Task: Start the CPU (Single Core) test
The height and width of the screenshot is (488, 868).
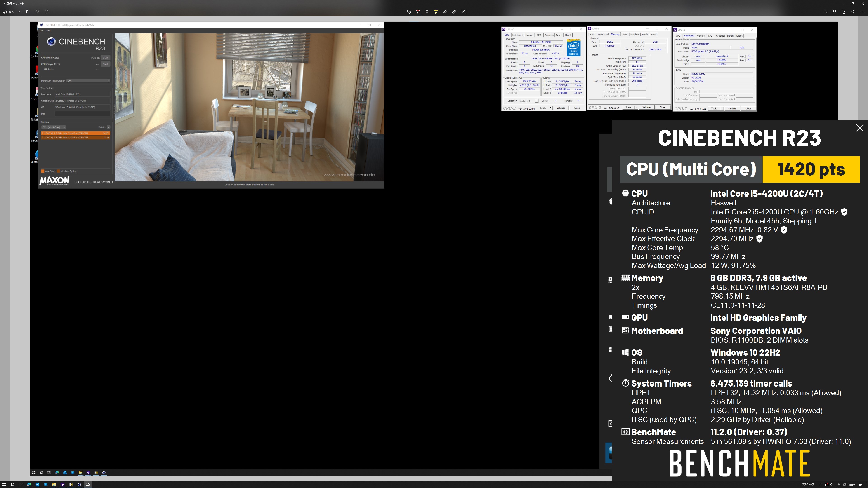Action: [106, 64]
